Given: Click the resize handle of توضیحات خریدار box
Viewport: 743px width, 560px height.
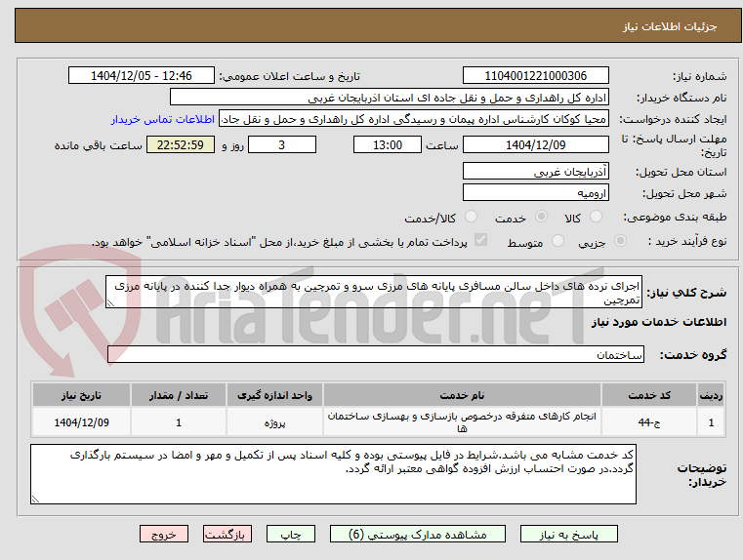Looking at the screenshot, I should click(x=35, y=499).
